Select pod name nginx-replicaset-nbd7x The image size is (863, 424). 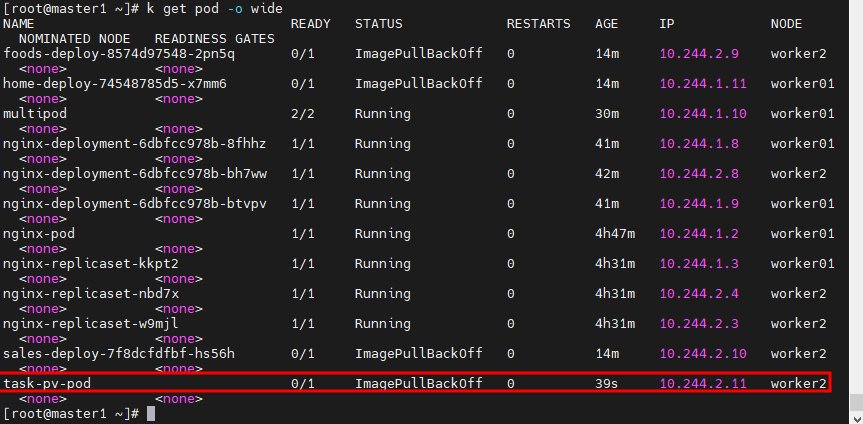coord(91,293)
